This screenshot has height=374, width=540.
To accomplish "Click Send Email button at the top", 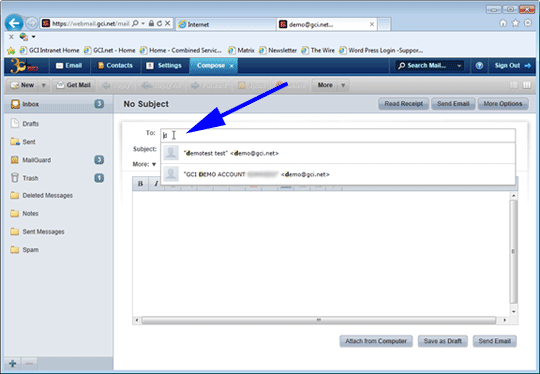I will point(453,104).
